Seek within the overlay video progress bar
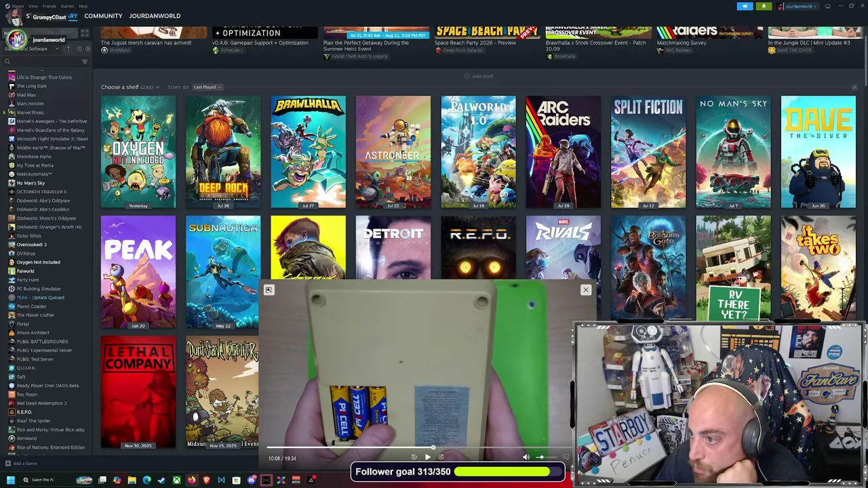 (419, 447)
